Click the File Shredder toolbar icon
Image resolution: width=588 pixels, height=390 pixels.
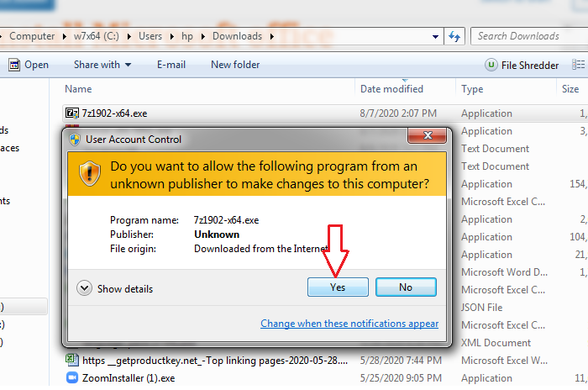491,65
